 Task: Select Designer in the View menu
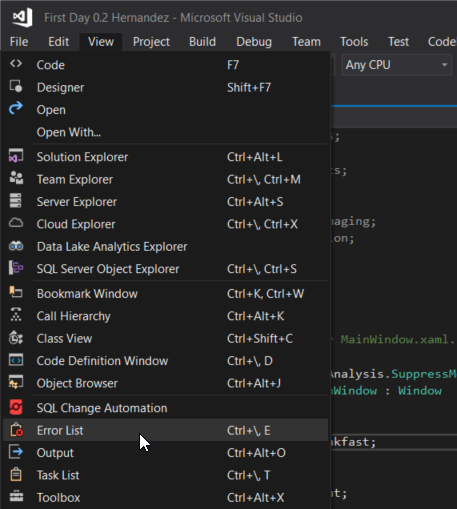pos(166,88)
